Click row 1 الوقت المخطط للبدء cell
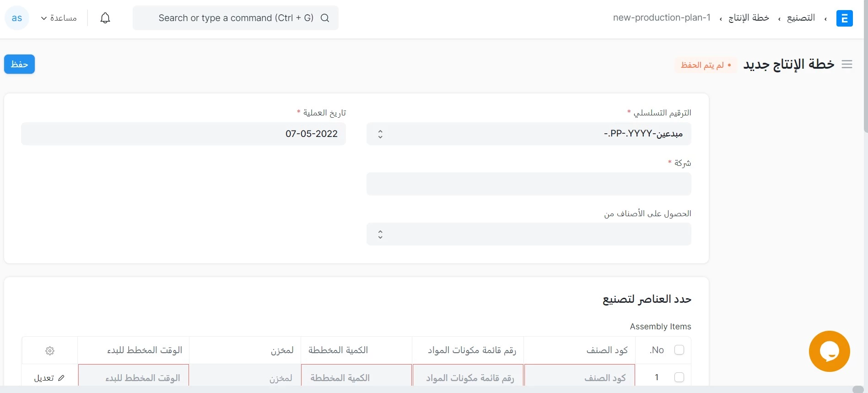The width and height of the screenshot is (868, 393). (134, 376)
